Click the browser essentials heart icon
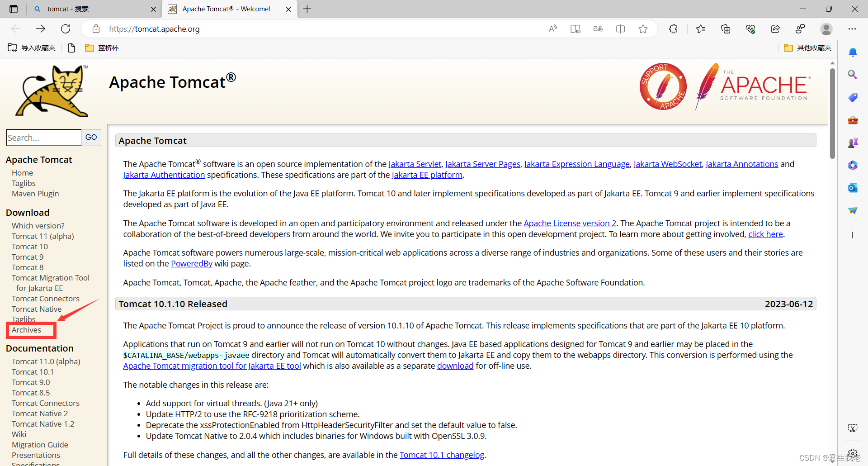 coord(750,29)
